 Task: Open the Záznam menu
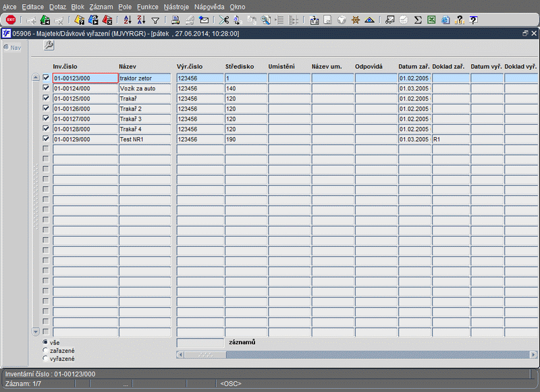[101, 6]
